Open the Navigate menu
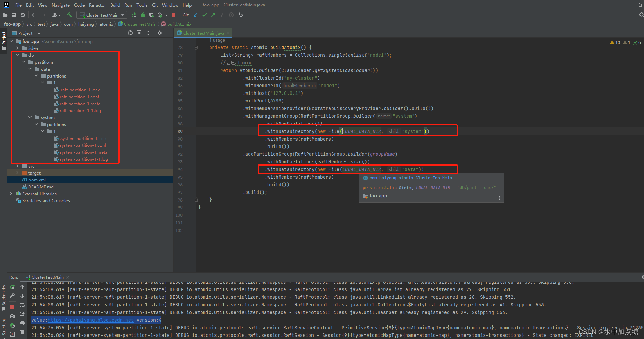Image resolution: width=644 pixels, height=339 pixels. tap(61, 5)
